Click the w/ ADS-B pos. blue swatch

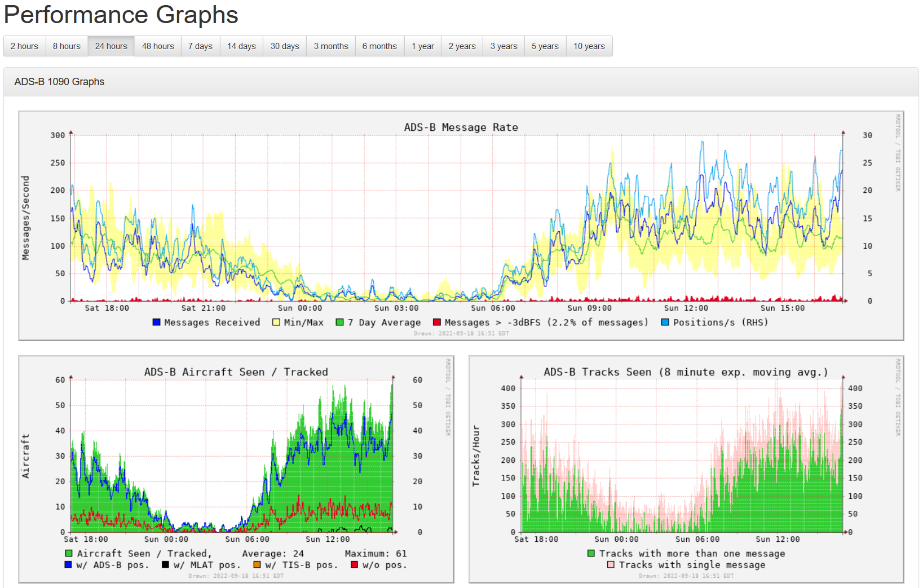point(68,564)
